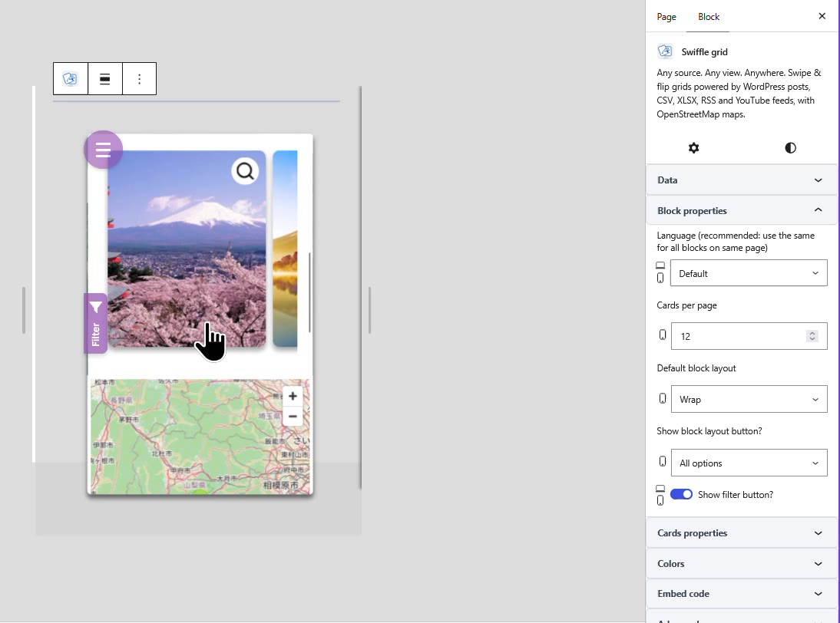Collapse the Block properties panel
Viewport: 840px width, 623px height.
[x=742, y=210]
